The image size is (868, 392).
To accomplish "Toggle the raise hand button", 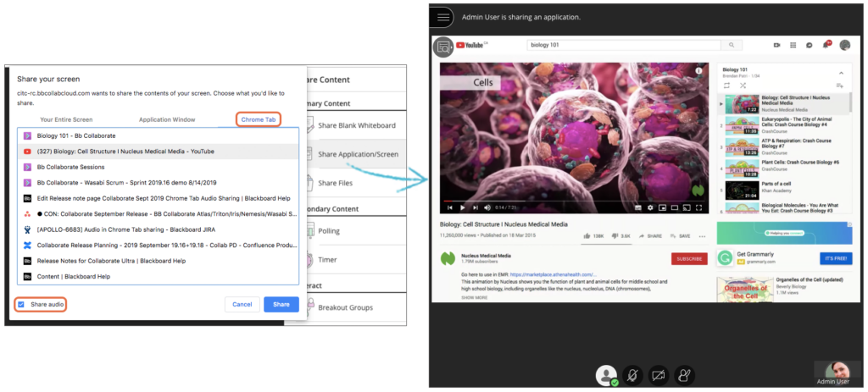I will point(684,375).
